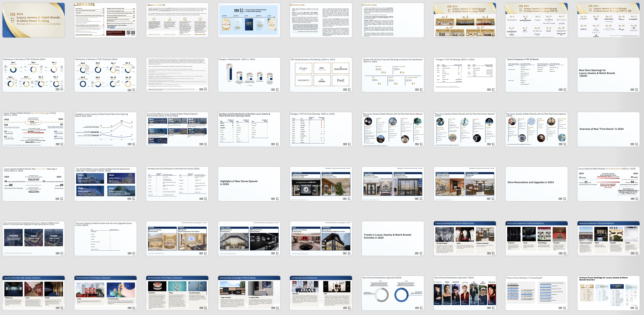Open TOP 10 New Brands to Ranking slide
The height and width of the screenshot is (315, 644).
tap(321, 75)
